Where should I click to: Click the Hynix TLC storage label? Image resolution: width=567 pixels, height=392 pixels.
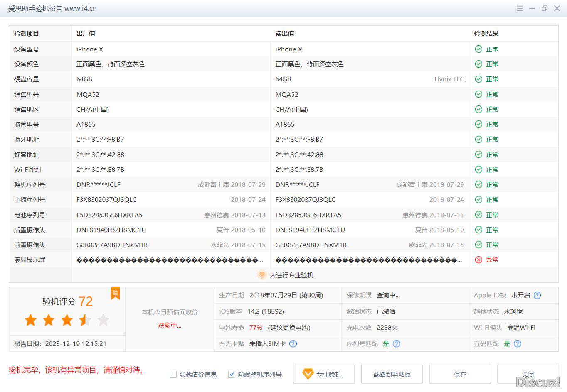click(x=449, y=79)
